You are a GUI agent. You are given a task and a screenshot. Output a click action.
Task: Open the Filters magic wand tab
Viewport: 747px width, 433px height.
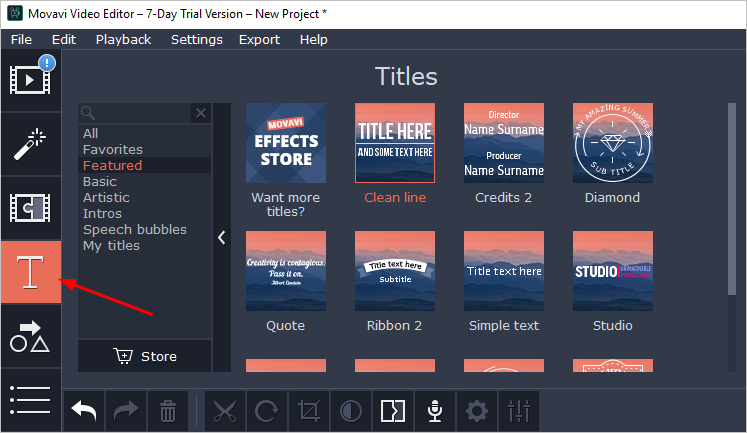pos(30,144)
